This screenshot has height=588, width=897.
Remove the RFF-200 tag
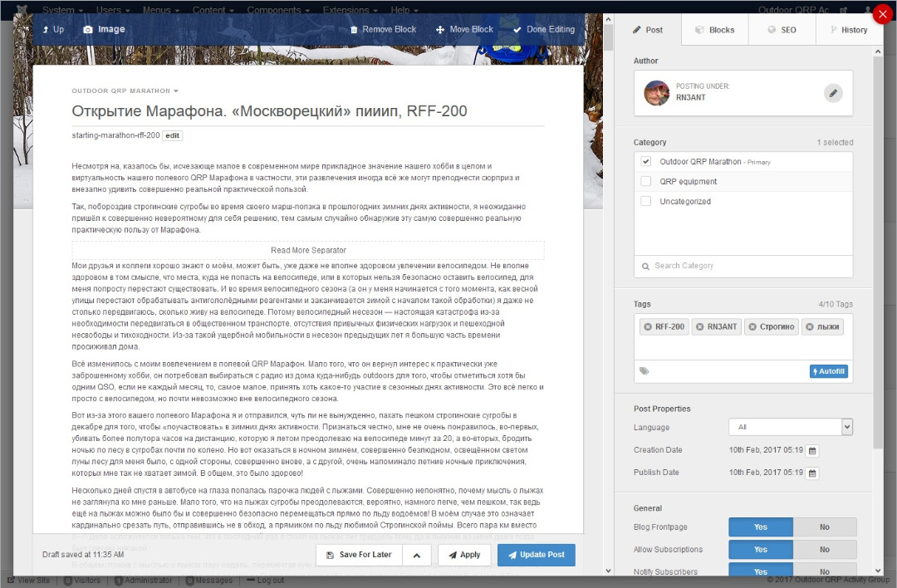(x=648, y=326)
